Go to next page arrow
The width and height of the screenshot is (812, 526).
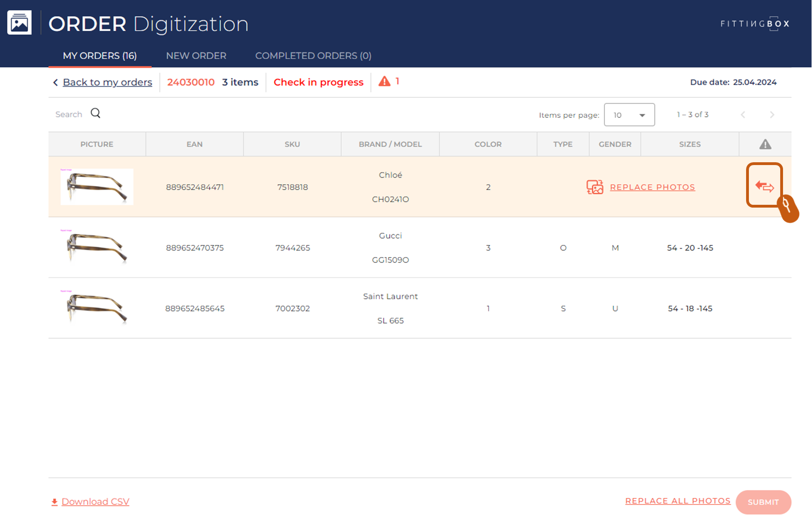772,115
